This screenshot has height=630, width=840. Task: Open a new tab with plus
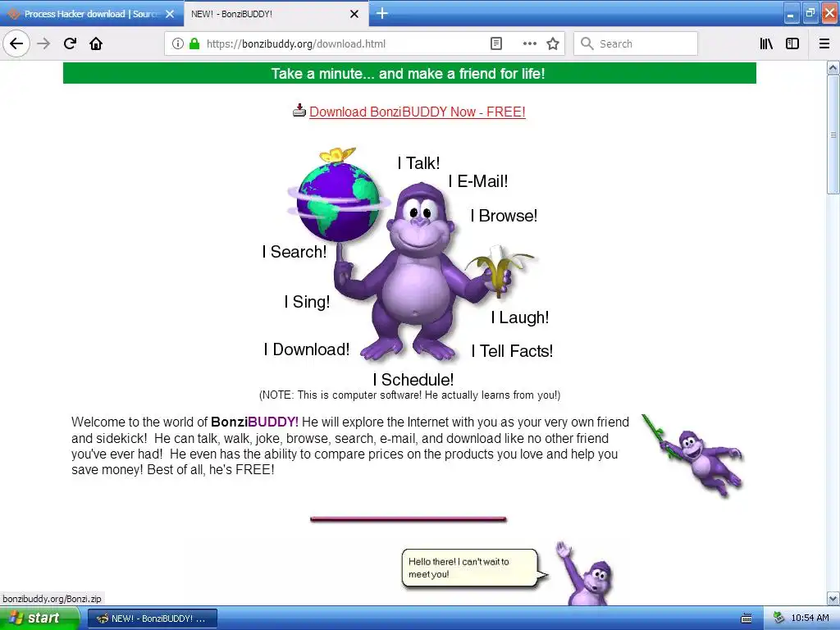point(382,13)
